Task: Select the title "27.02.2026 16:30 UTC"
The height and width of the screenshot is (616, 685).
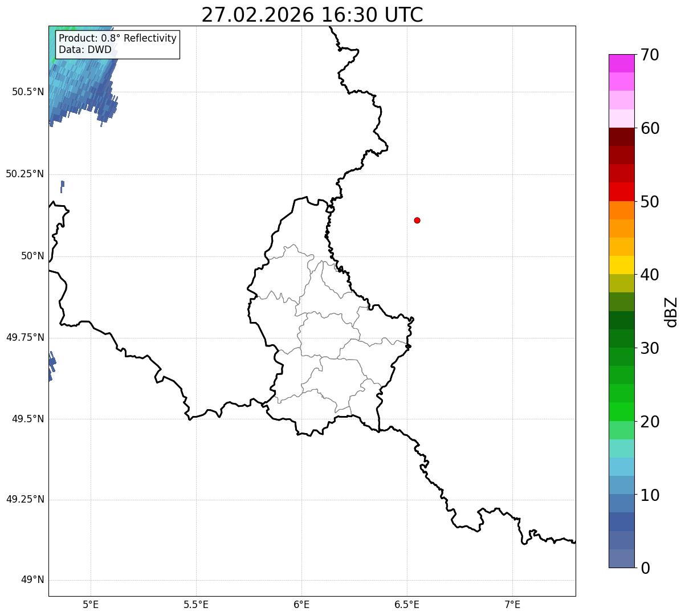Action: click(312, 15)
